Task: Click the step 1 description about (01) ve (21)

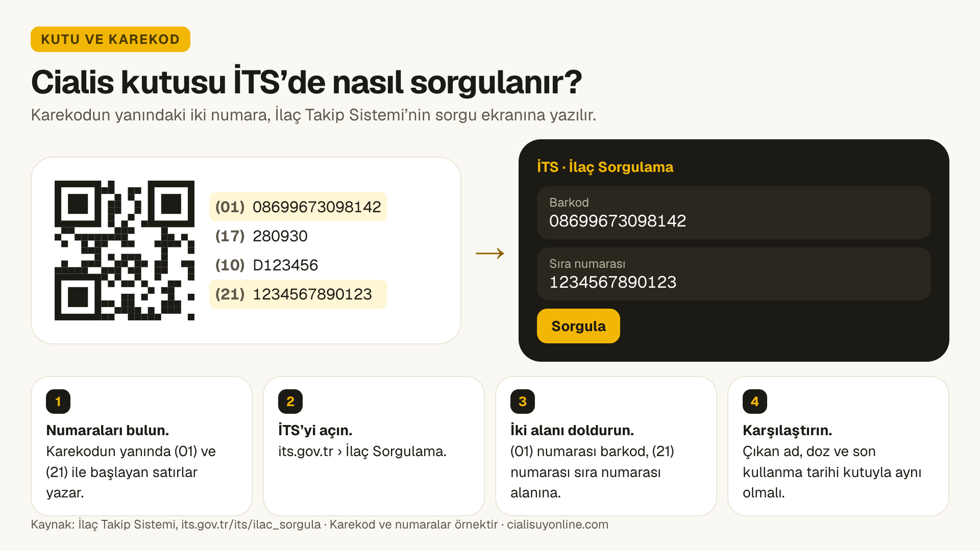Action: (131, 472)
